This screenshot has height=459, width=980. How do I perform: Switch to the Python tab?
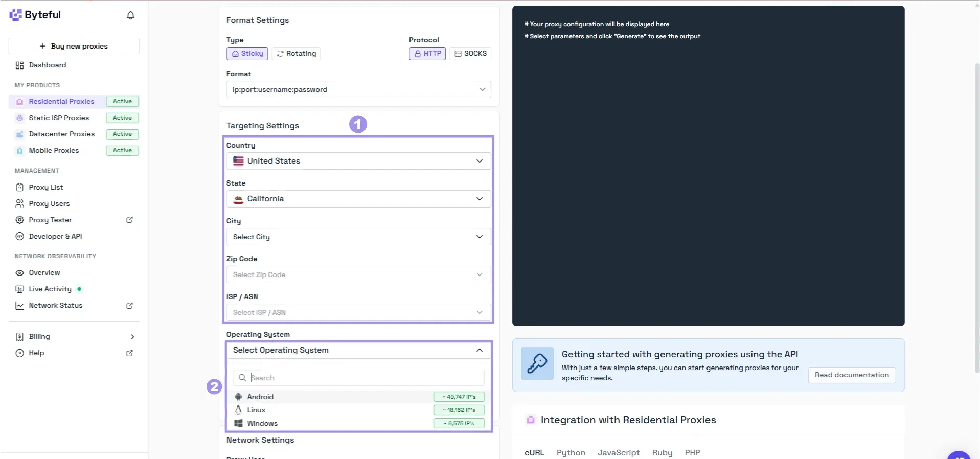coord(571,453)
